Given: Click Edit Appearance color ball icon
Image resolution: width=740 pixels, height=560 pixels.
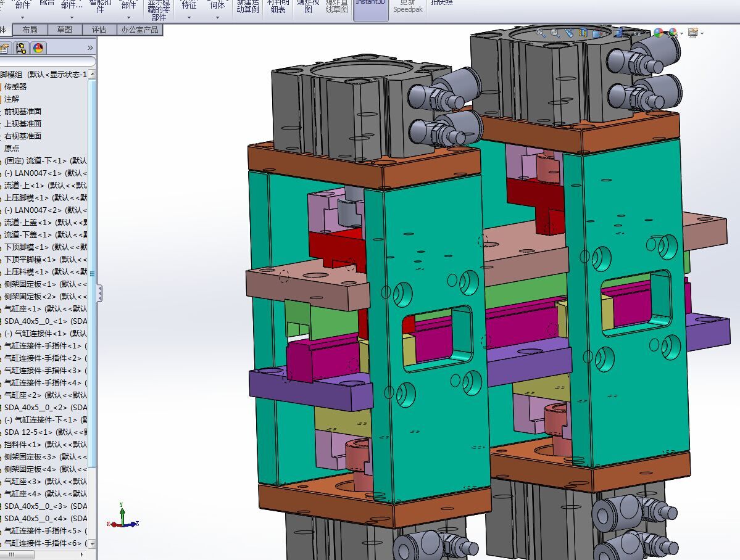Looking at the screenshot, I should click(659, 33).
